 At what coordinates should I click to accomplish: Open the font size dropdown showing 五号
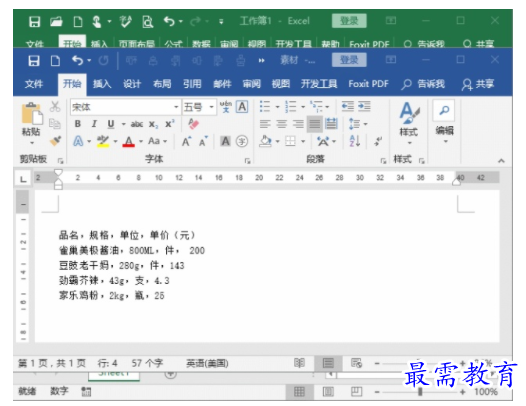tap(211, 107)
